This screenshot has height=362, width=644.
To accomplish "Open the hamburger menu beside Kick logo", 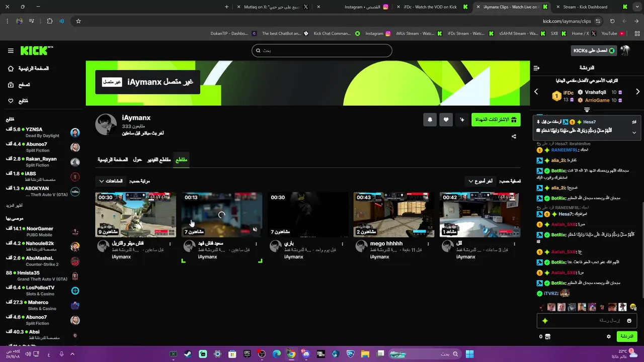I will 11,51.
